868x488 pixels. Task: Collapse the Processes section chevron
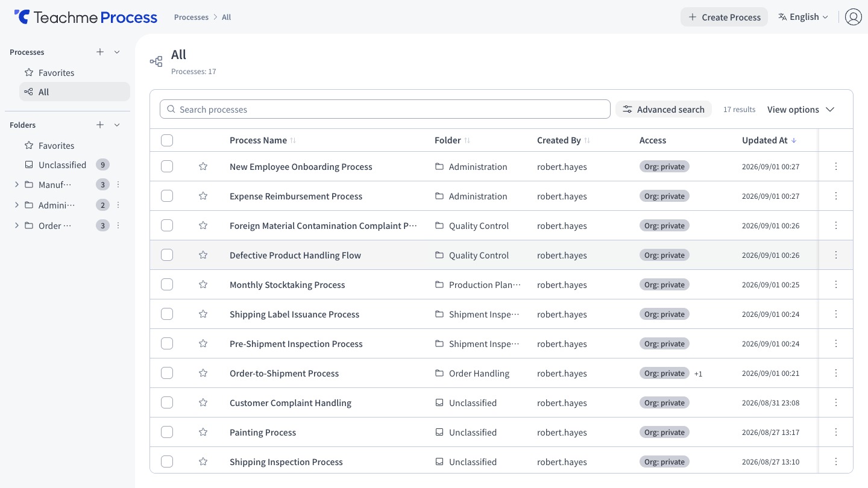tap(117, 52)
